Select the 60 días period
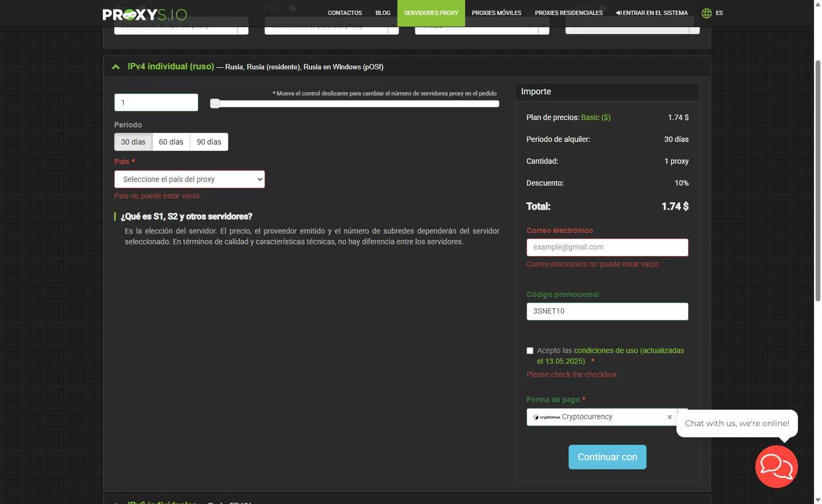Viewport: 822px width, 504px height. coord(171,142)
